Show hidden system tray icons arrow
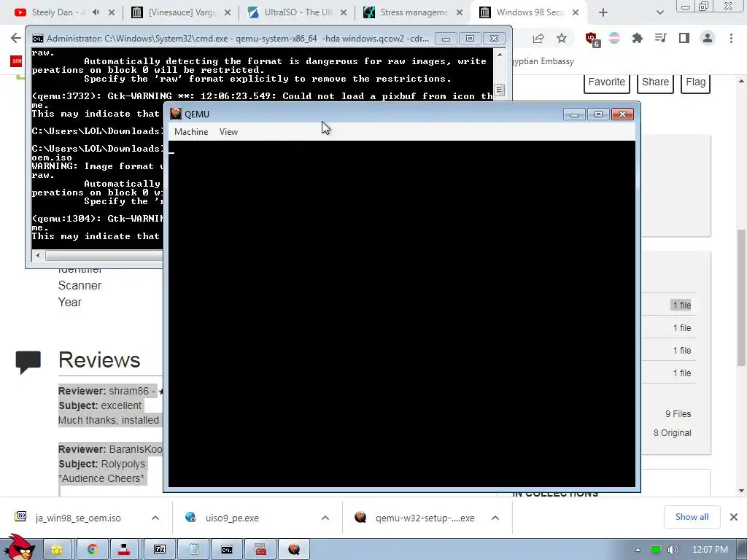 coord(638,550)
